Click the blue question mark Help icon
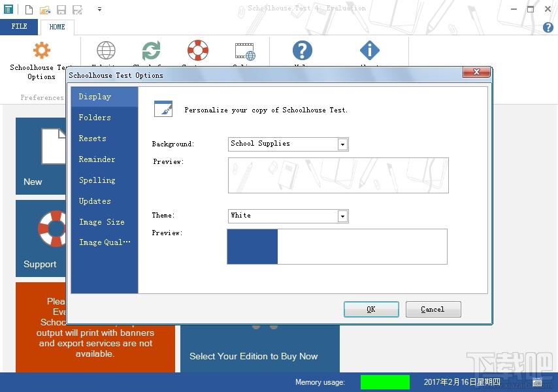The height and width of the screenshot is (392, 558). coord(303,50)
